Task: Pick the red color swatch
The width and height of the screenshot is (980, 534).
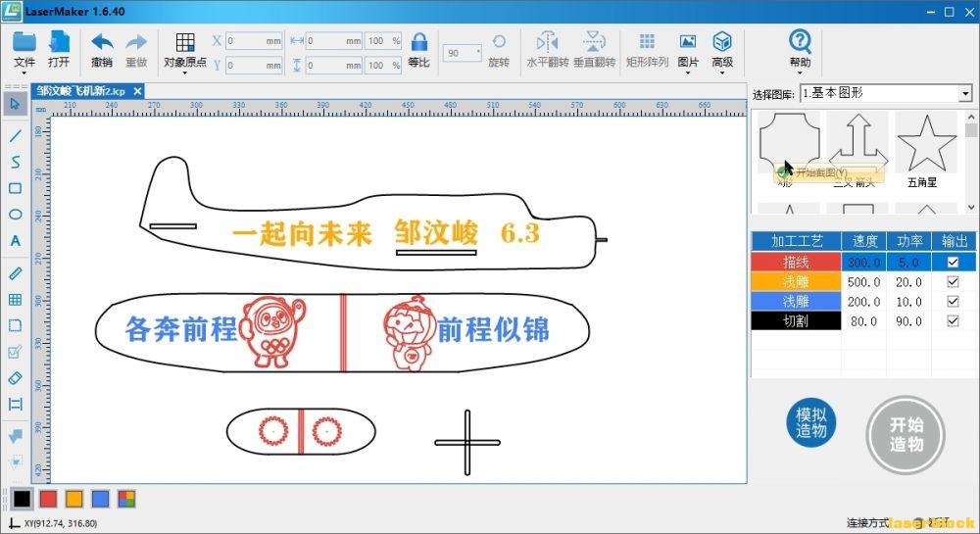Action: [x=48, y=499]
